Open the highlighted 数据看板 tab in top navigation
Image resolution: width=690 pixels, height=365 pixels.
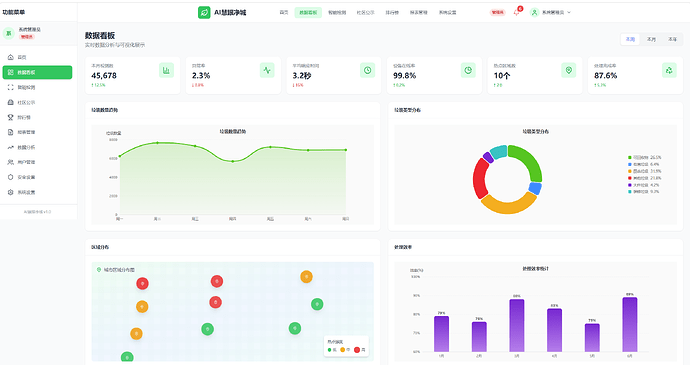pyautogui.click(x=308, y=12)
